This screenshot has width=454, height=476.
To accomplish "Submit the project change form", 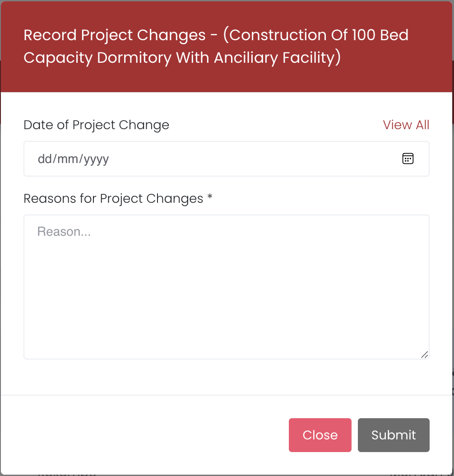I will tap(393, 435).
